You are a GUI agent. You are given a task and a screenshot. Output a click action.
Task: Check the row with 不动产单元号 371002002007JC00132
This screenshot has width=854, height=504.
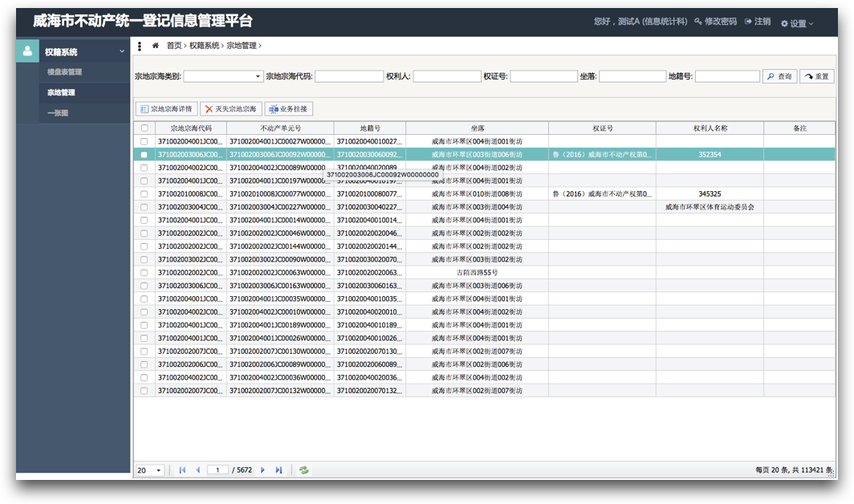point(144,391)
